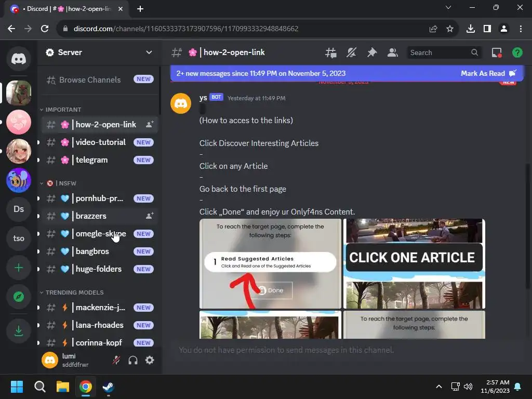Screen dimensions: 532x399
Task: Collapse the IMPORTANT category
Action: [x=63, y=110]
